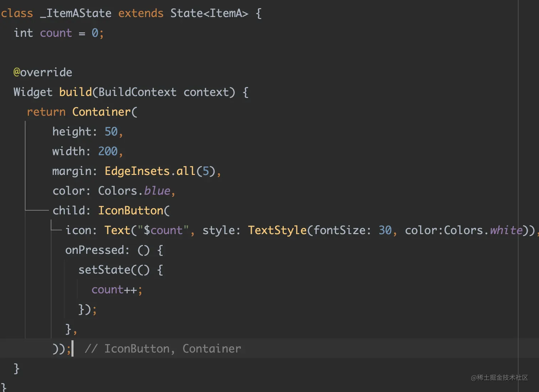This screenshot has height=392, width=539.
Task: Click 'count' in the 'int count = 0' declaration
Action: click(x=56, y=33)
